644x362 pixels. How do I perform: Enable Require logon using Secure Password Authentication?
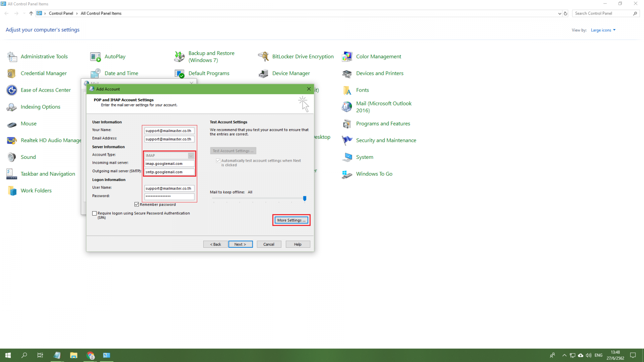95,214
